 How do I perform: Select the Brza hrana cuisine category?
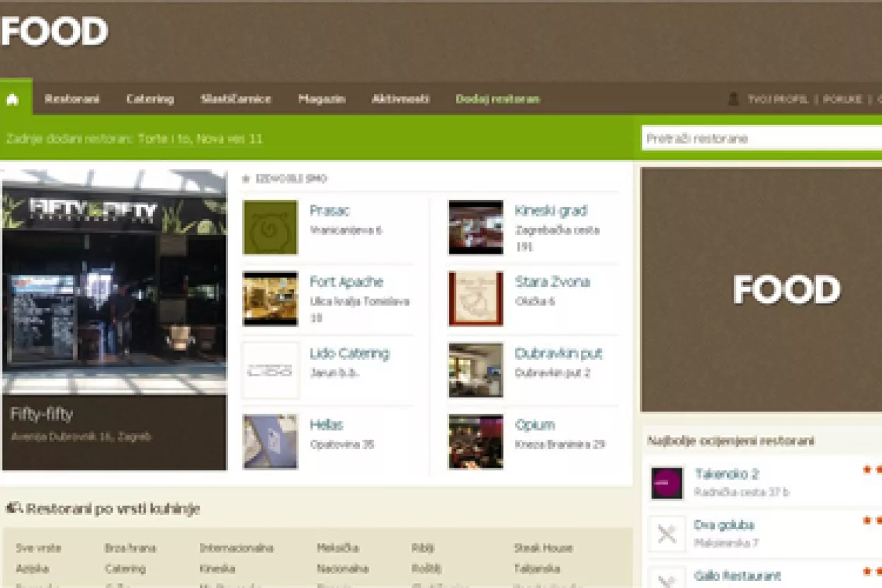pos(130,548)
